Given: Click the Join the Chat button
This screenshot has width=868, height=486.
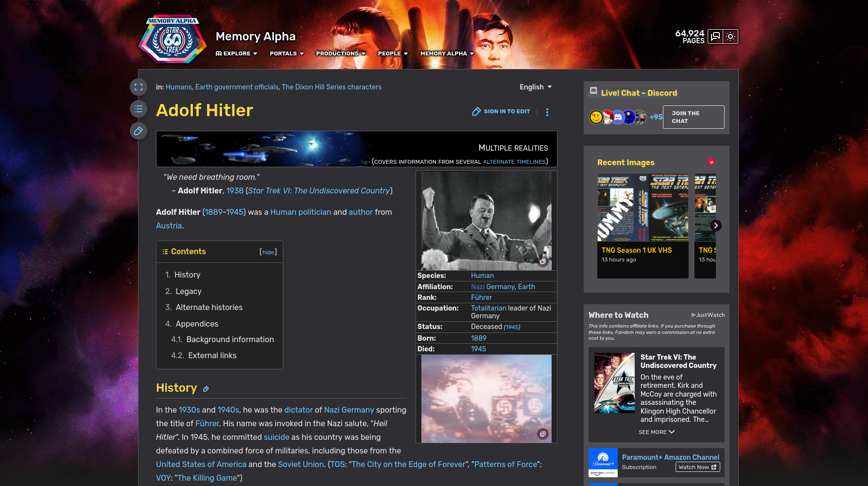Looking at the screenshot, I should point(694,117).
